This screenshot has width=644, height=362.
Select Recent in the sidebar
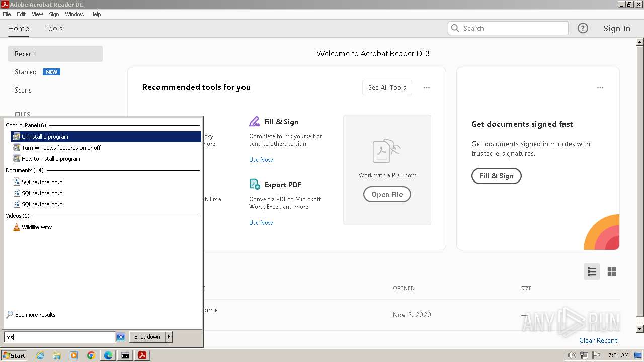coord(55,54)
